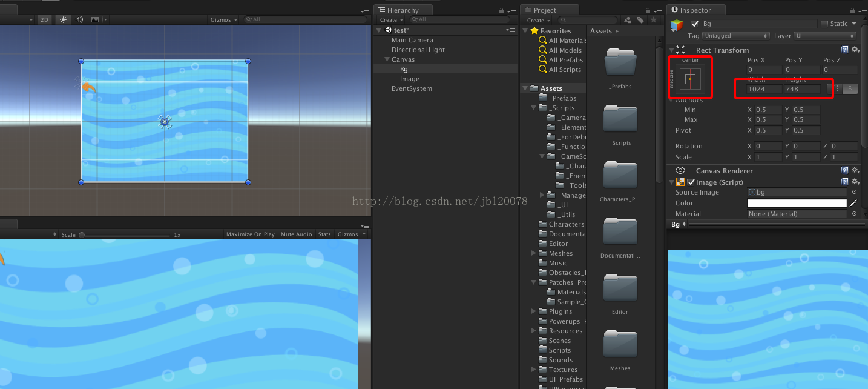Viewport: 868px width, 389px height.
Task: Toggle scene audio speaker icon
Action: click(79, 19)
